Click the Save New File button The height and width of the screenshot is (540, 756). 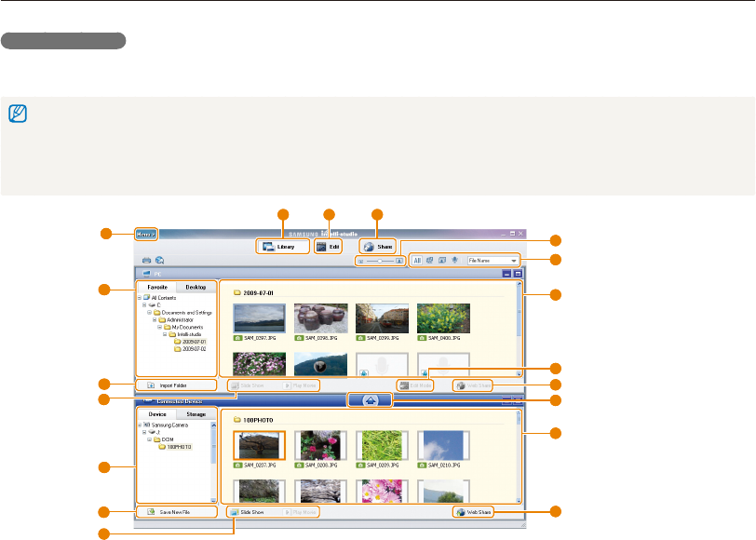[177, 512]
